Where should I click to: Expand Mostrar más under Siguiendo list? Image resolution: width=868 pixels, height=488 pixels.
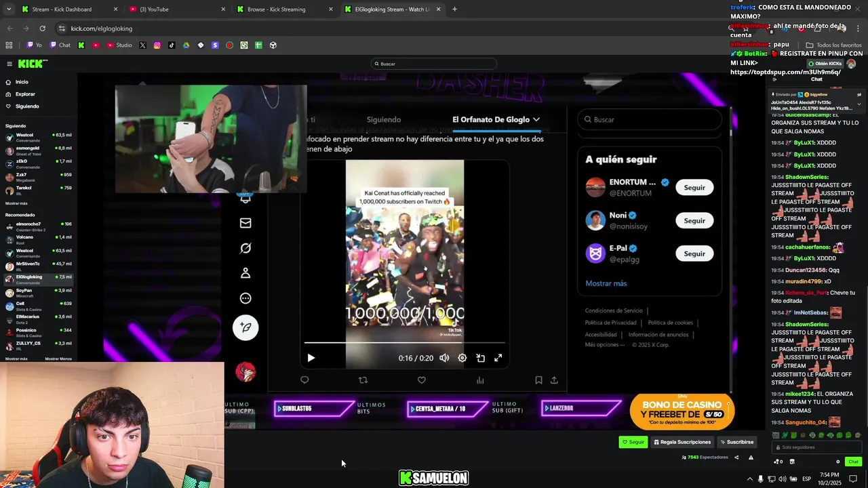[x=16, y=203]
